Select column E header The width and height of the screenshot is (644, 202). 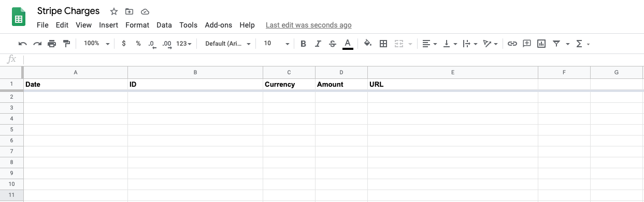[453, 72]
